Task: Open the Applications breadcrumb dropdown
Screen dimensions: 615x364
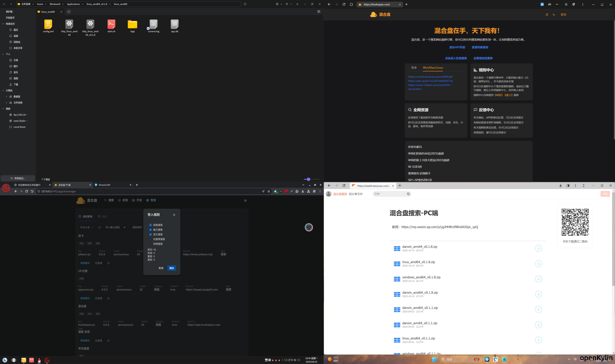Action: click(x=82, y=4)
